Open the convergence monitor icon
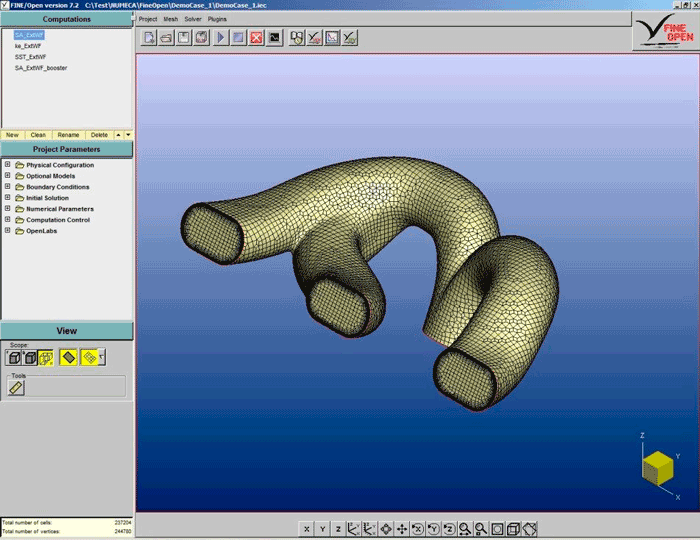This screenshot has height=540, width=700. coord(274,38)
